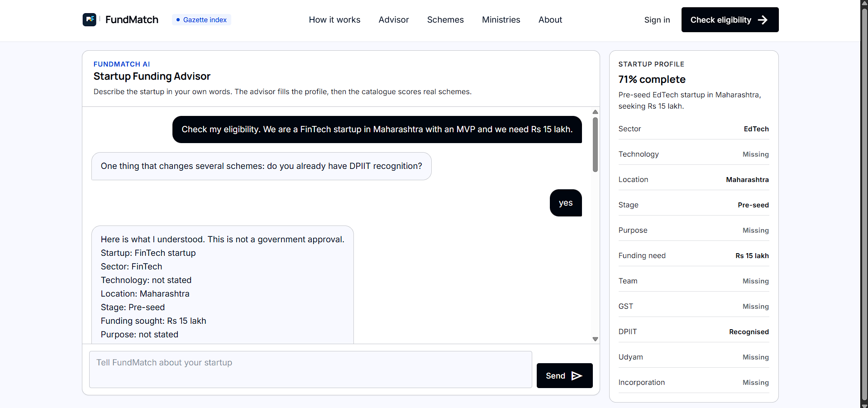Click the paper-plane icon on the Send button
Screen dimensions: 868x408
tap(577, 376)
